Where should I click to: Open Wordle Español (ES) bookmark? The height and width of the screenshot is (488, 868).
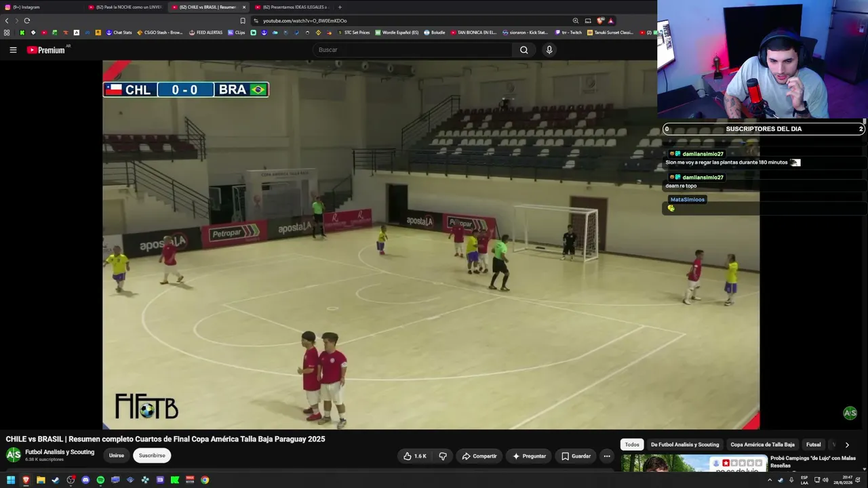(x=397, y=33)
